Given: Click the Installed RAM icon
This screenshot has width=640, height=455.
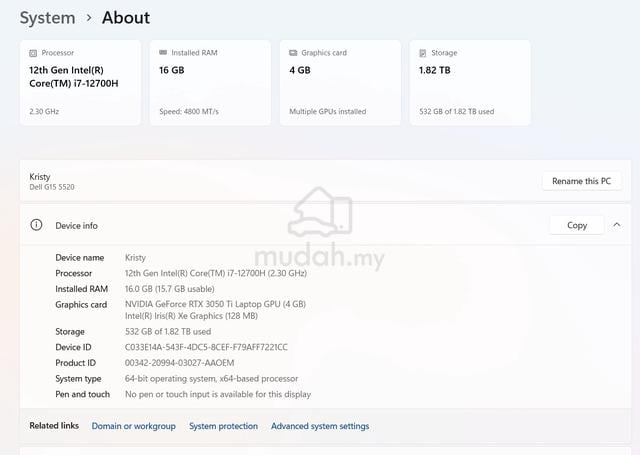Looking at the screenshot, I should tap(163, 53).
